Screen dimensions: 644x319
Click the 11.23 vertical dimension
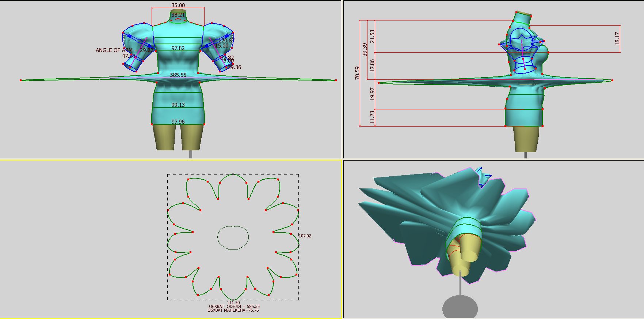point(372,117)
